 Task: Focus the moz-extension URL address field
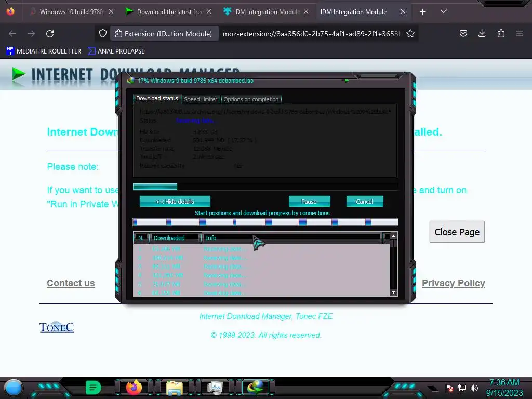[312, 34]
